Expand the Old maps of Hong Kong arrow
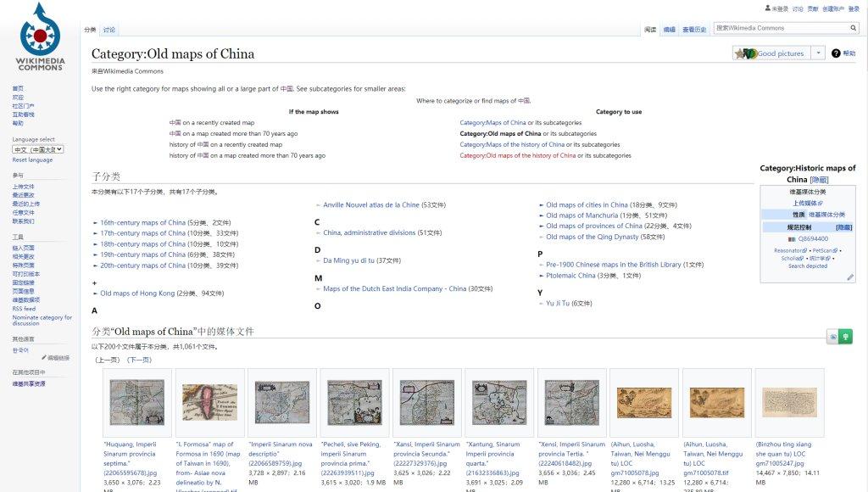868x492 pixels. (x=95, y=294)
